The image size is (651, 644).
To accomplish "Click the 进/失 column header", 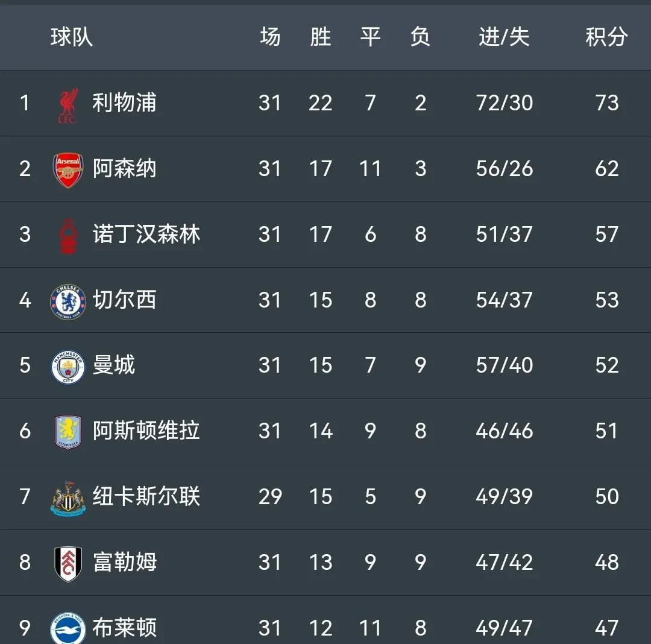I will pos(504,37).
